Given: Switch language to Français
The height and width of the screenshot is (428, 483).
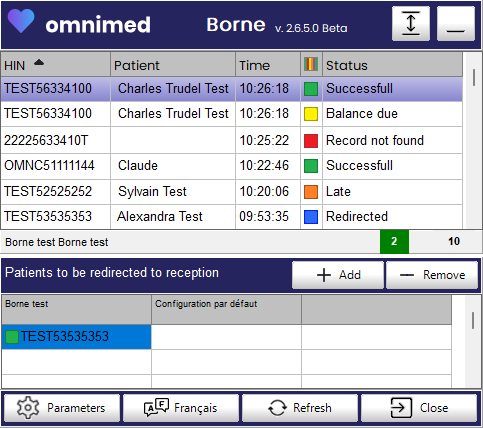Looking at the screenshot, I should click(x=181, y=408).
